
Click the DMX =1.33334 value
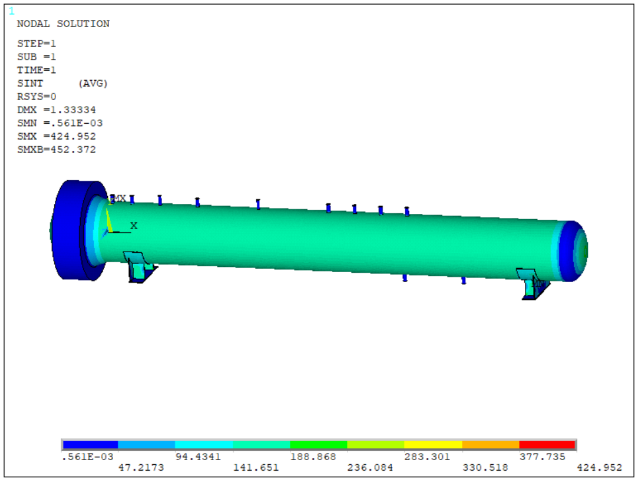click(x=57, y=110)
